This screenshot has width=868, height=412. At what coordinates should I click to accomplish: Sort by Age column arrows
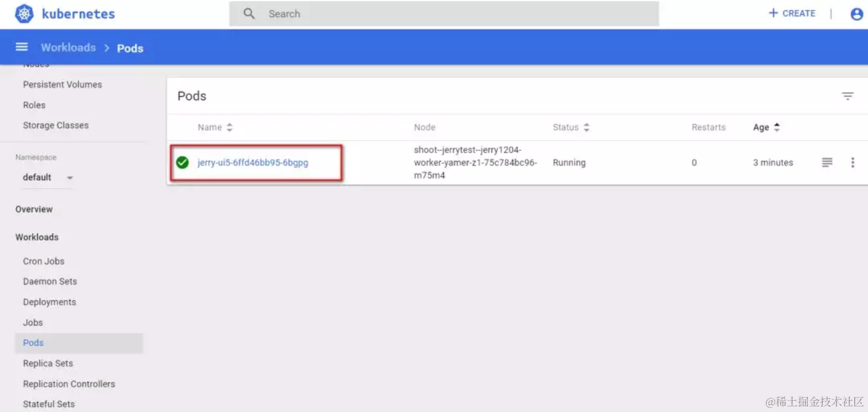coord(777,127)
